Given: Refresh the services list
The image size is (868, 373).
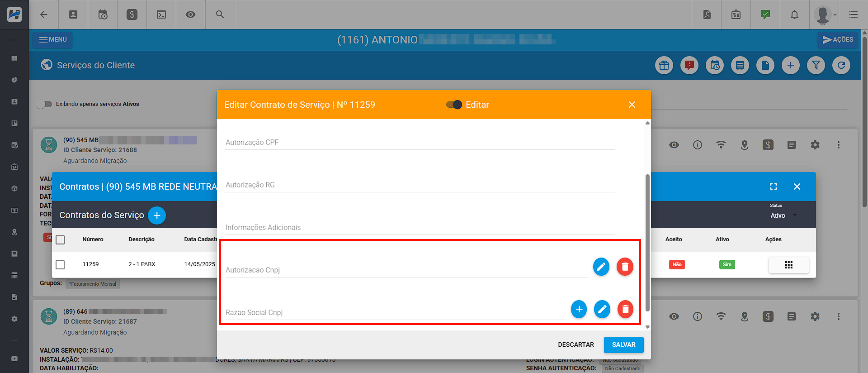Looking at the screenshot, I should pos(841,65).
